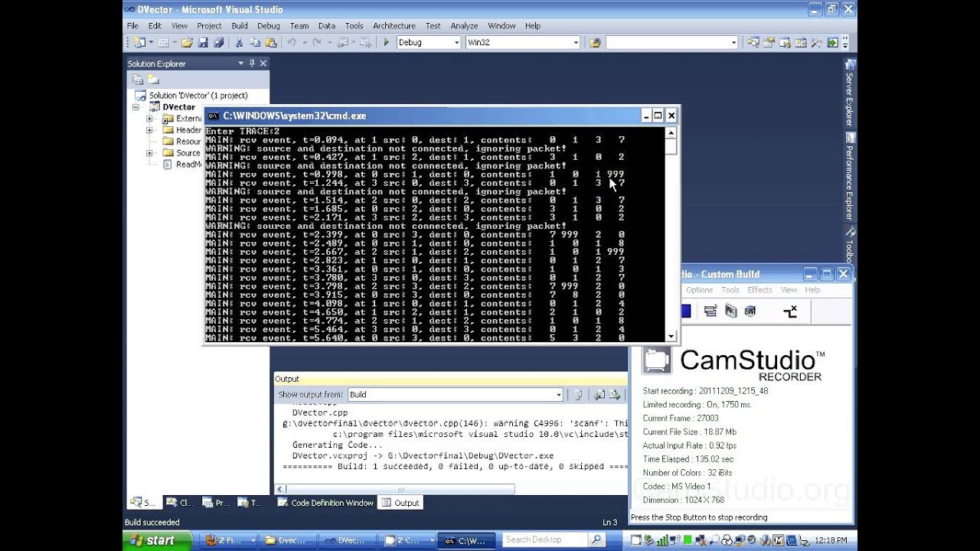Open the Debug menu
Screen dimensions: 980x551
pos(269,26)
